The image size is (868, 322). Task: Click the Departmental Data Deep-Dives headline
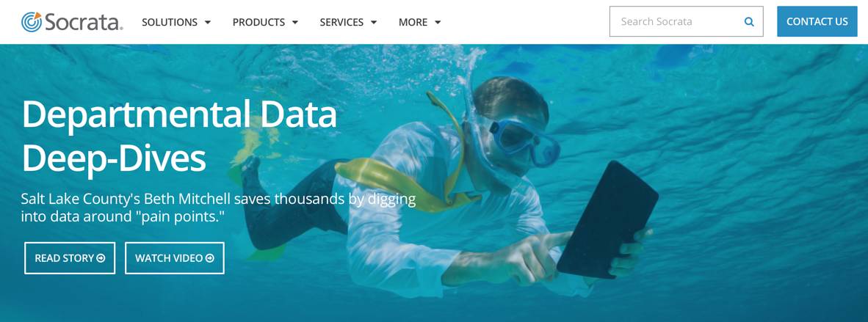(x=178, y=136)
